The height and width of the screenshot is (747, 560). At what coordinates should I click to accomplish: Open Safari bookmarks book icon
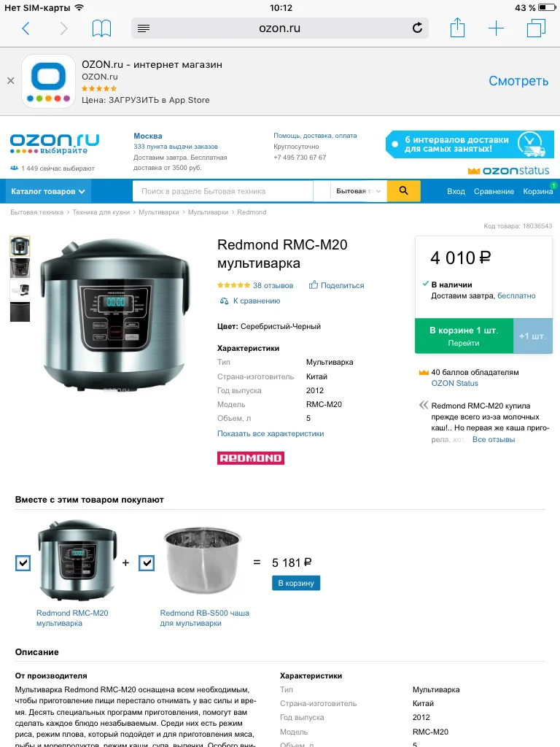(x=101, y=28)
